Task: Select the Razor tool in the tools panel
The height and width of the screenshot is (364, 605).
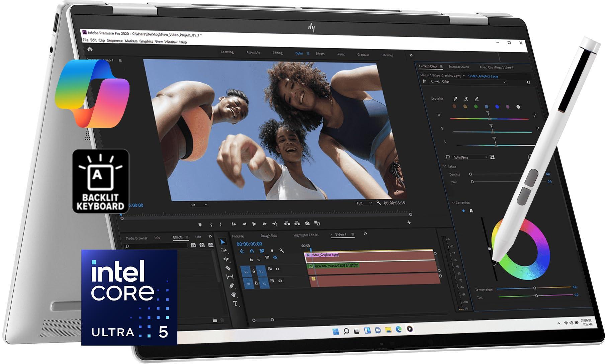Action: pyautogui.click(x=228, y=268)
